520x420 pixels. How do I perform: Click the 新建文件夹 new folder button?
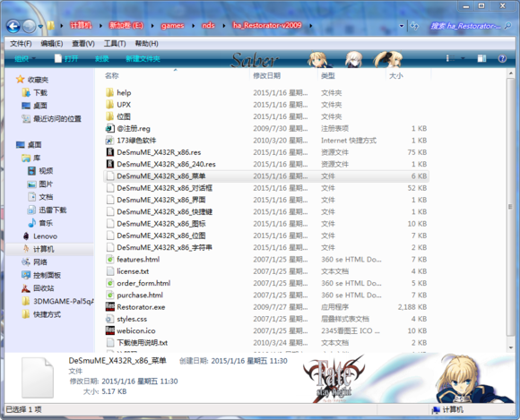[143, 58]
